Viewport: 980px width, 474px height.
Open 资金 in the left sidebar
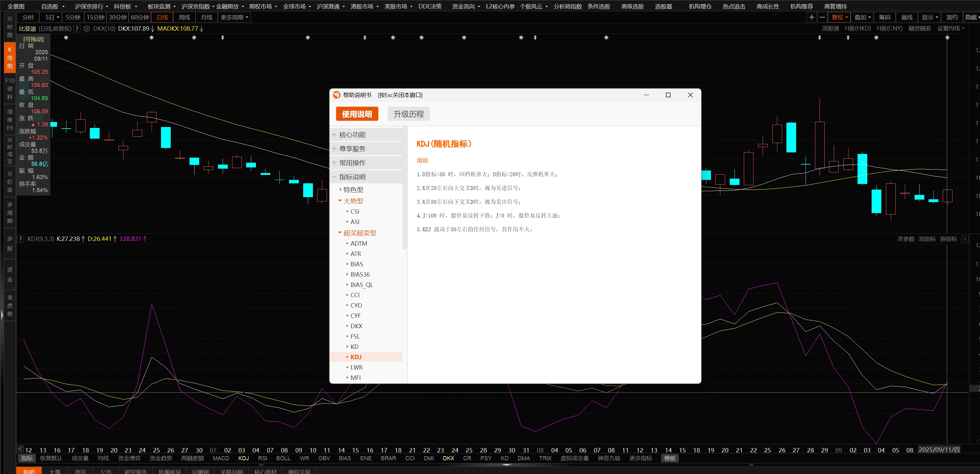[x=10, y=274]
